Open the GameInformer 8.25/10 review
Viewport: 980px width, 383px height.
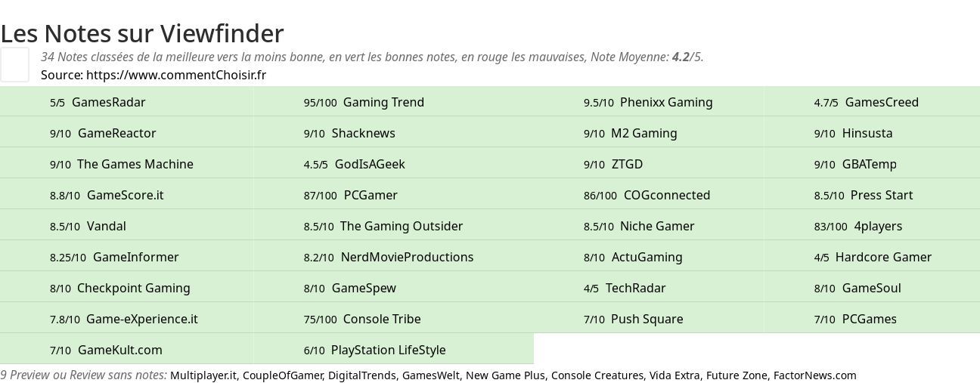(x=126, y=257)
